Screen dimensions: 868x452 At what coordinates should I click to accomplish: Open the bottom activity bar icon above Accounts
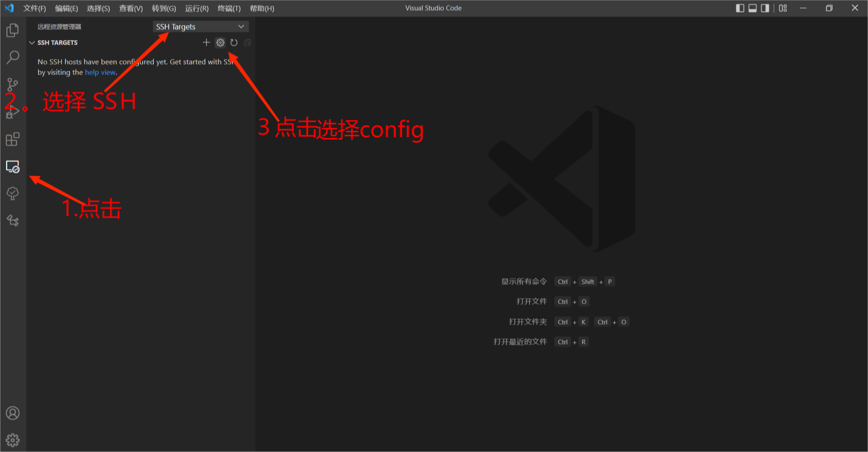(13, 221)
